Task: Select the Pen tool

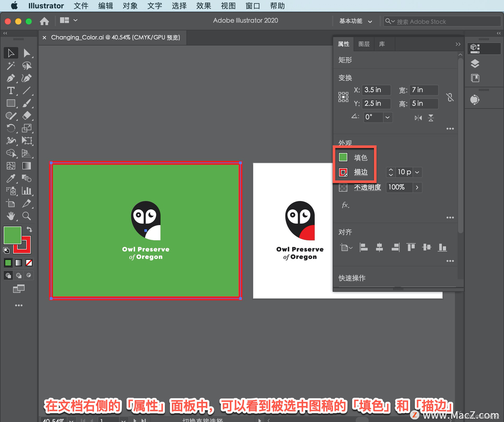Action: 10,78
